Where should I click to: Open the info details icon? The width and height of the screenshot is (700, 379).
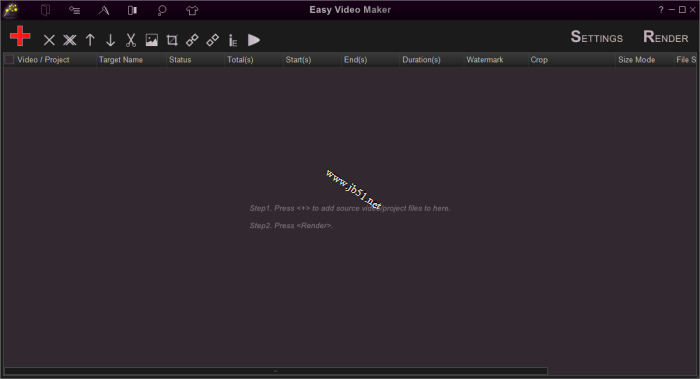(233, 41)
